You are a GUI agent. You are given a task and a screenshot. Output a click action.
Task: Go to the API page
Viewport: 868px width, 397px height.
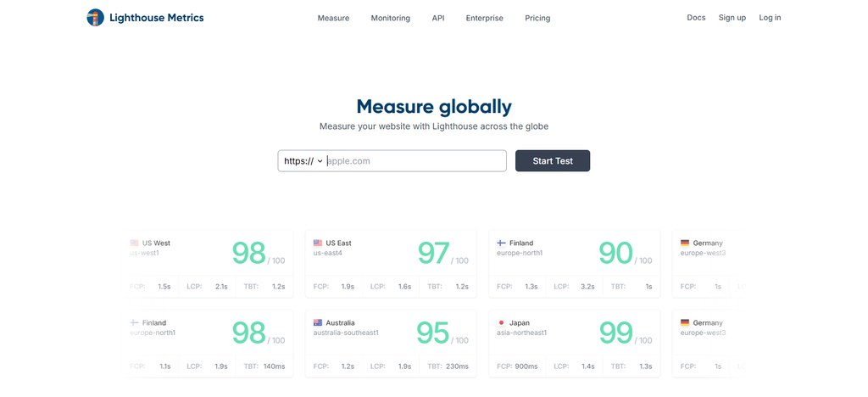pyautogui.click(x=438, y=19)
